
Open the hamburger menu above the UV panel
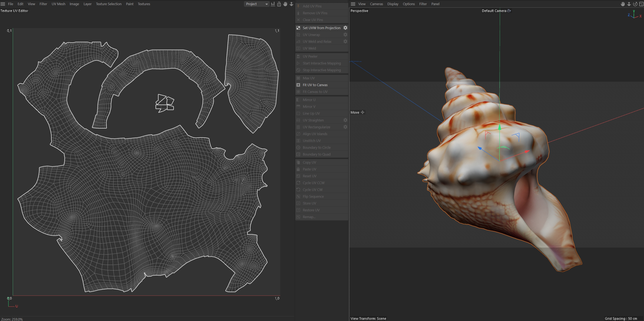(x=3, y=4)
